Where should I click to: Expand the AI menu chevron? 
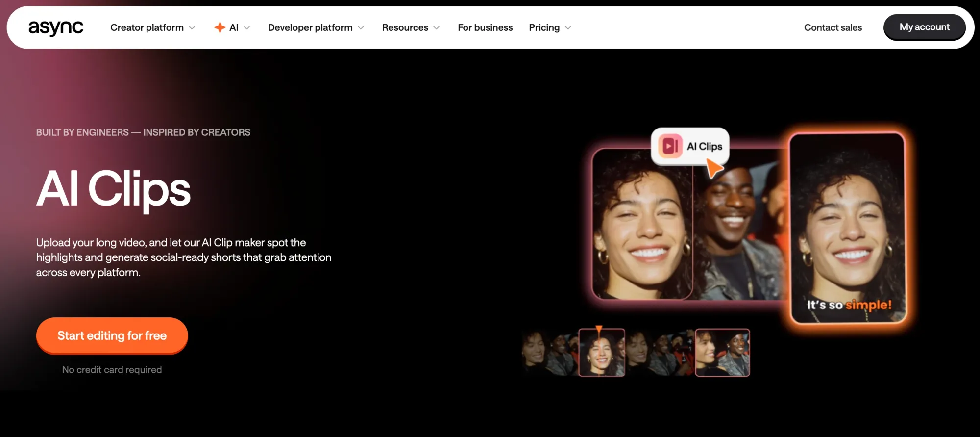(x=247, y=28)
